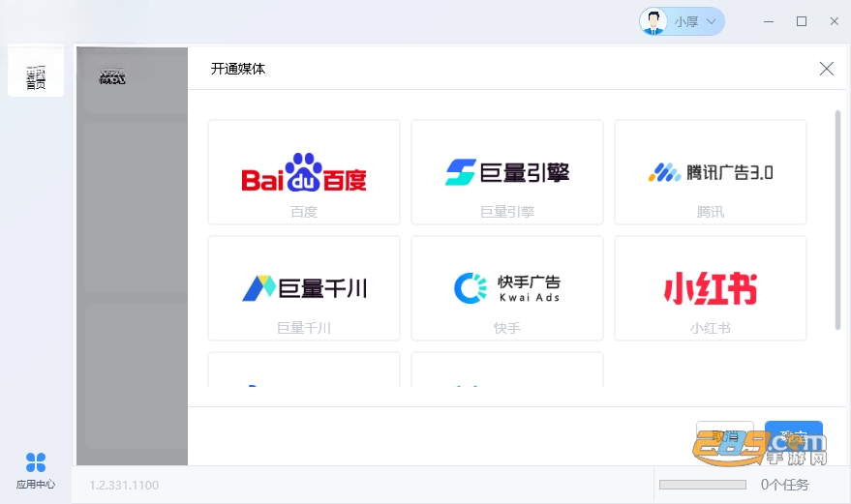Minimize the application window
Viewport: 851px width, 504px height.
769,21
